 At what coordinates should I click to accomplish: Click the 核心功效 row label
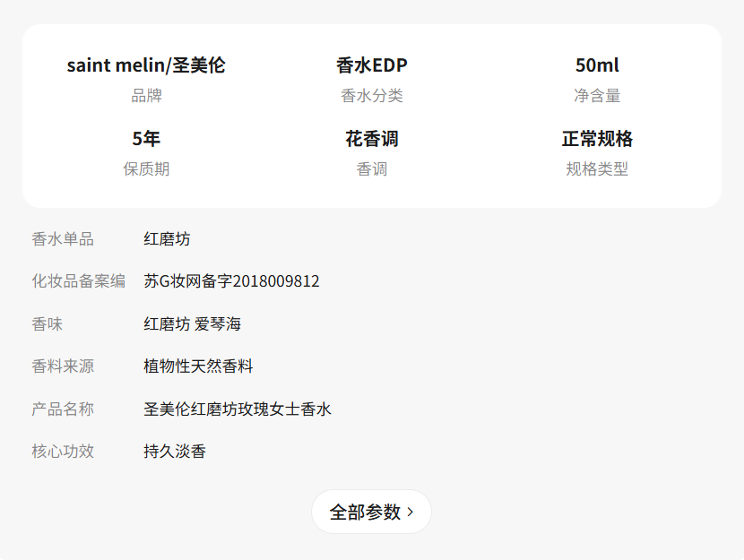coord(63,452)
